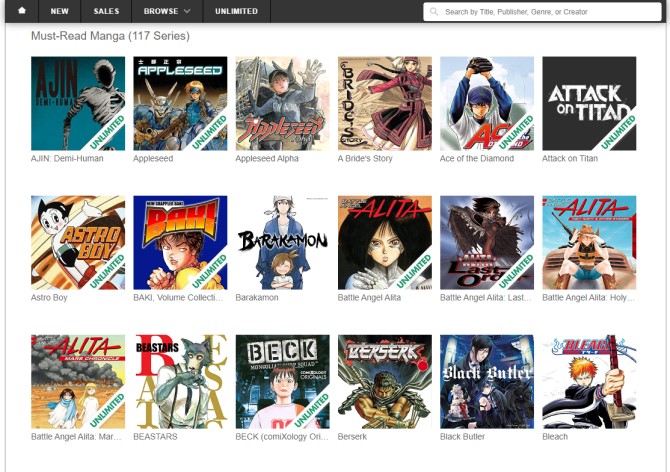
Task: Open the AJIN: Demi-Human cover
Action: (x=78, y=103)
